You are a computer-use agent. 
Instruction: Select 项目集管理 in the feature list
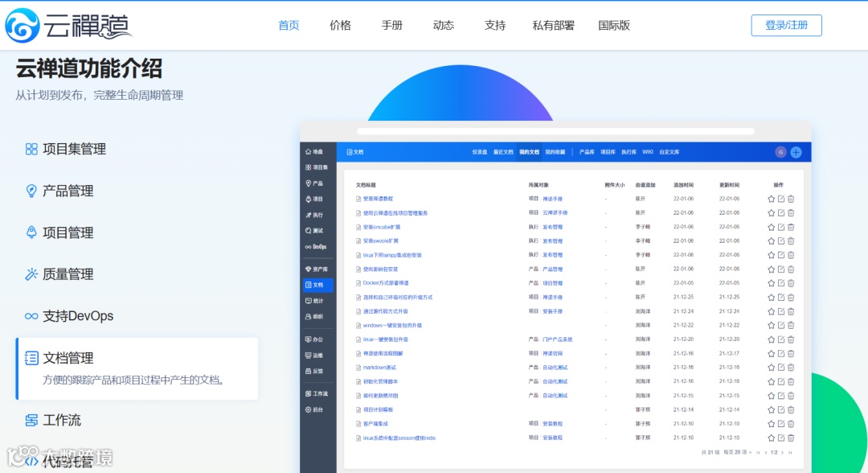65,149
